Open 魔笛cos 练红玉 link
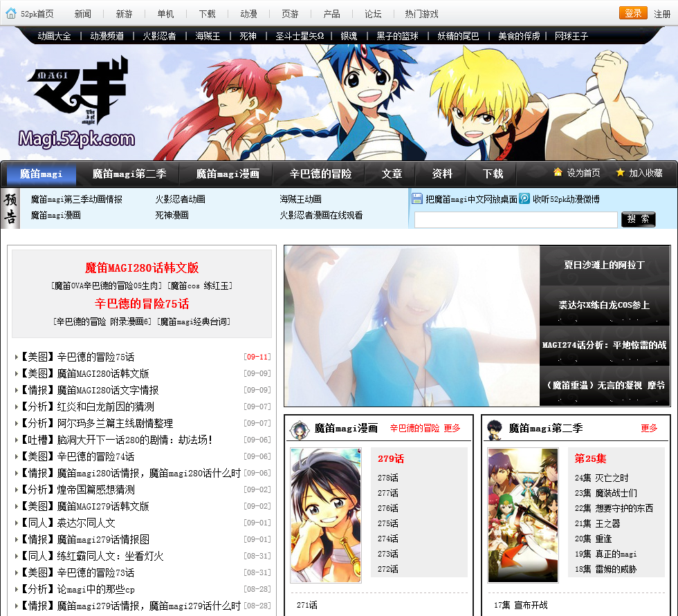 201,286
